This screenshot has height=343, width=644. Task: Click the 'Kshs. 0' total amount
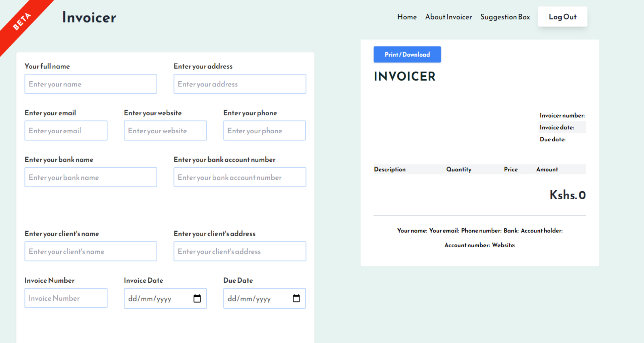pyautogui.click(x=568, y=195)
